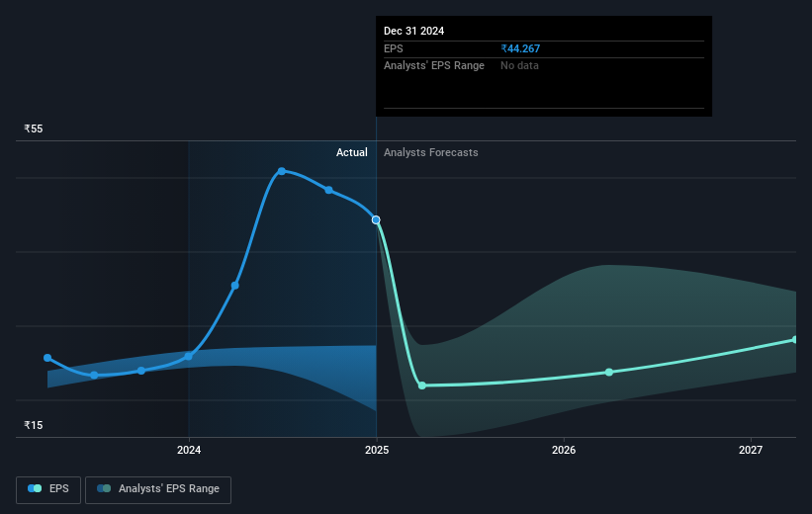This screenshot has height=514, width=812.
Task: Click the ₹15 y-axis label
Action: point(34,425)
